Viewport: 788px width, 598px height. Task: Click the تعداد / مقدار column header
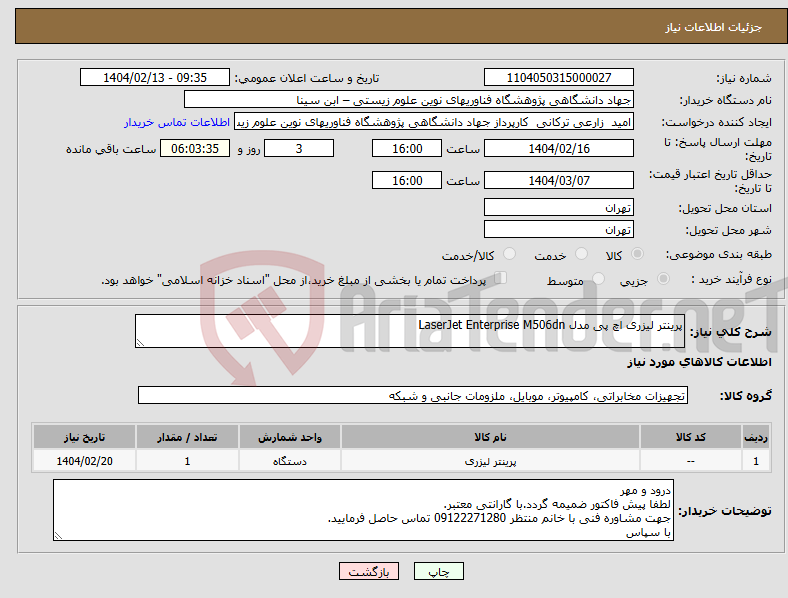(187, 437)
